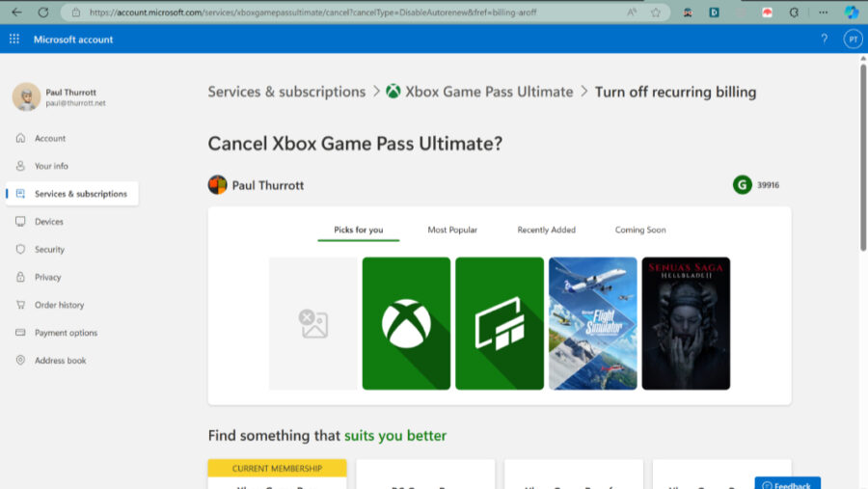Click the help question mark icon

824,40
